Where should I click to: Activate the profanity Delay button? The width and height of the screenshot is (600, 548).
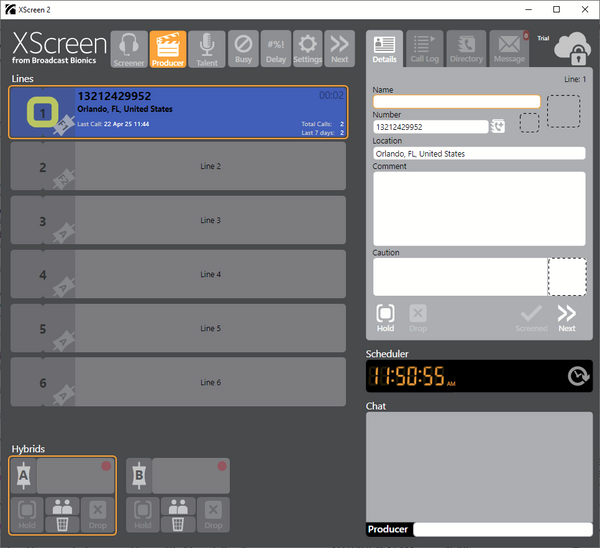click(276, 49)
